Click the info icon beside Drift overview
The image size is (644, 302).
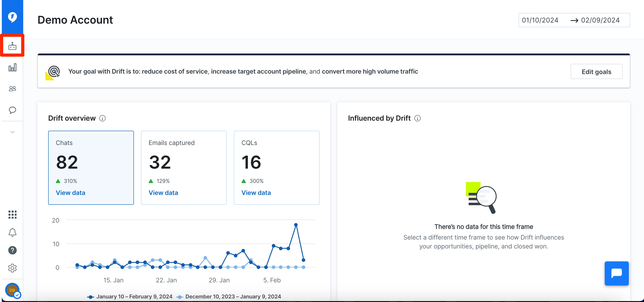tap(102, 118)
